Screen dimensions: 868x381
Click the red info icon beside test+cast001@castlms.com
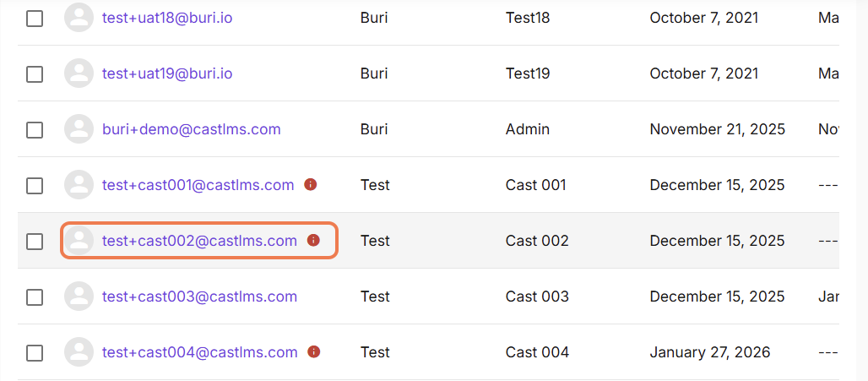(311, 184)
